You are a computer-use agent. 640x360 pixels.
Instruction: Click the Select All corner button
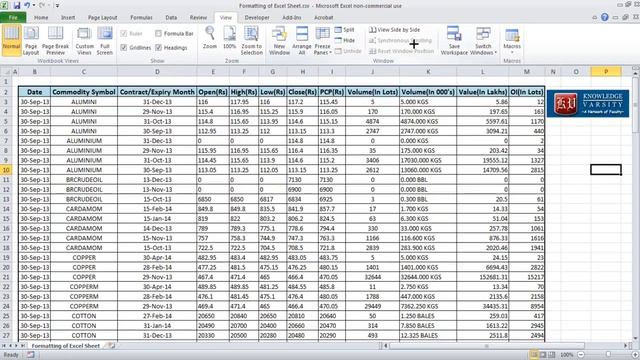6,72
